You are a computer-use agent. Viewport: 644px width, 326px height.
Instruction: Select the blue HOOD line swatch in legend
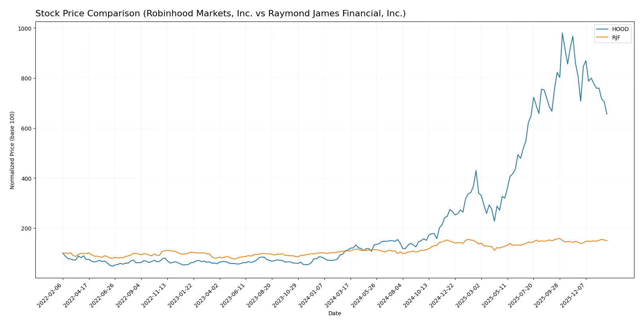[602, 29]
